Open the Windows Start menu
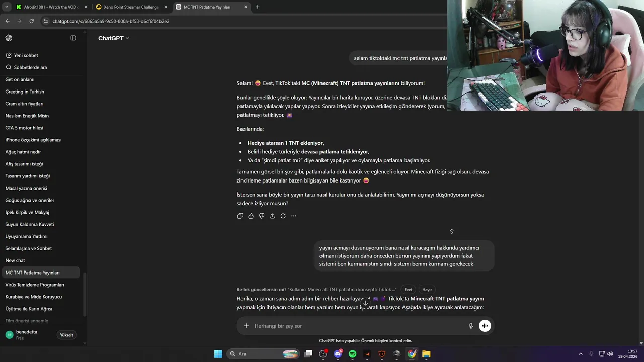The image size is (644, 362). click(218, 354)
